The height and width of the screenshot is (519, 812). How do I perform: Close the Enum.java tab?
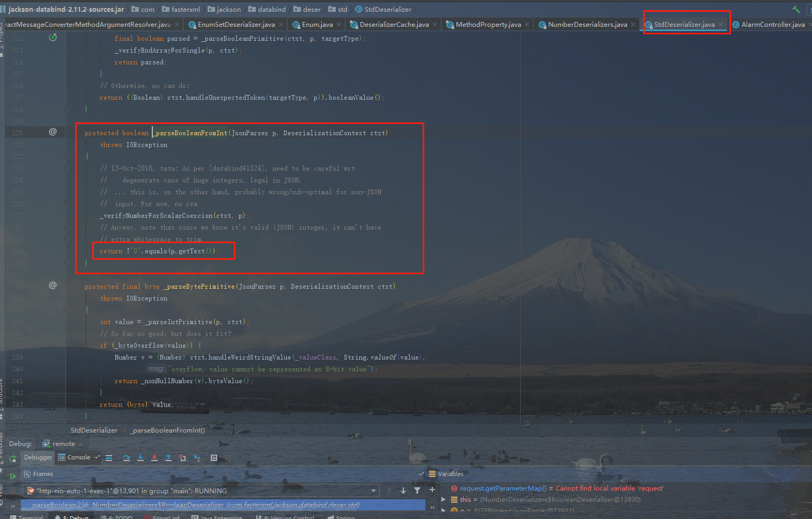[338, 24]
